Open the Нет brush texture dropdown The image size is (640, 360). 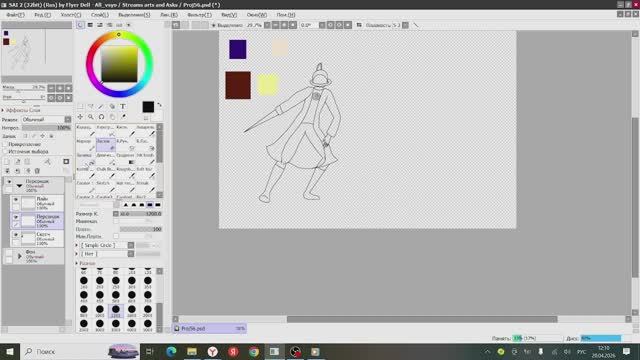click(131, 253)
